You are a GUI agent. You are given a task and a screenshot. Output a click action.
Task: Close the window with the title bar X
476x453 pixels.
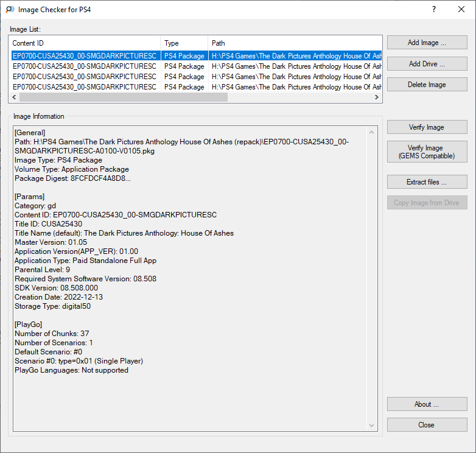tap(461, 9)
